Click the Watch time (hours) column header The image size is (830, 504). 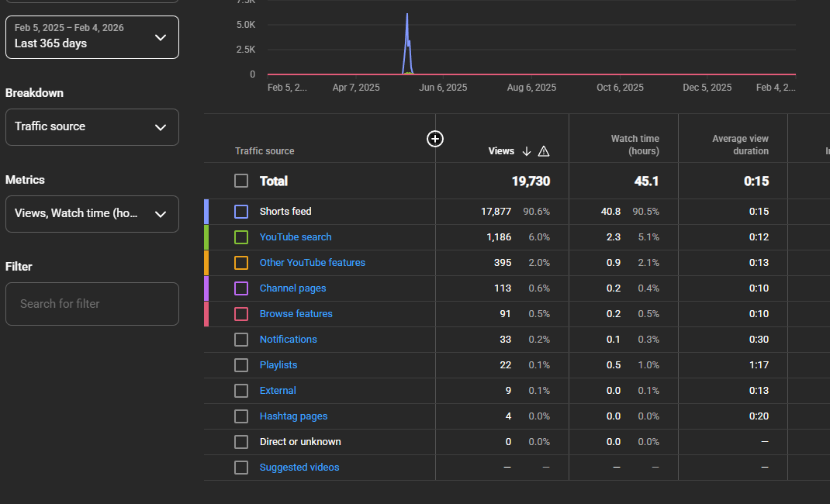635,145
